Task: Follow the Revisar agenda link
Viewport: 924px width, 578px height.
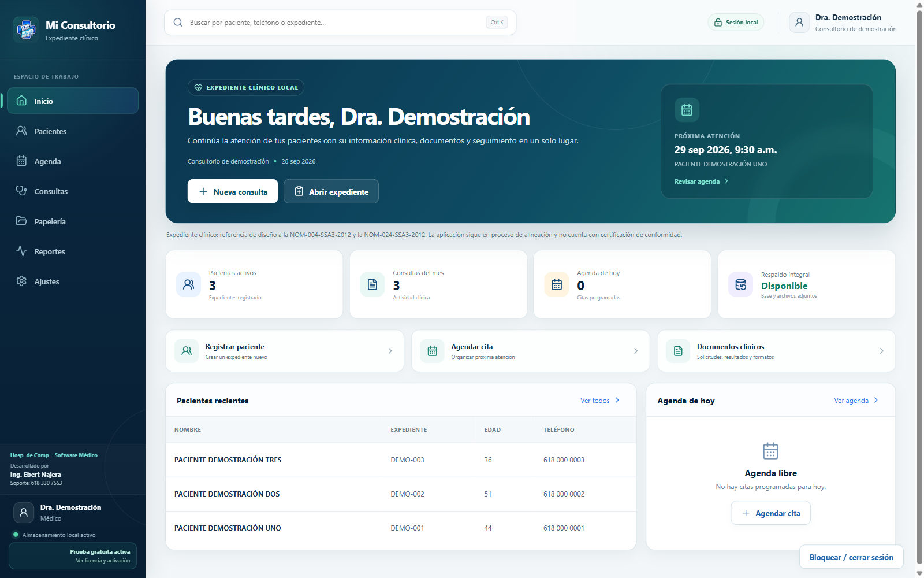Action: [701, 181]
